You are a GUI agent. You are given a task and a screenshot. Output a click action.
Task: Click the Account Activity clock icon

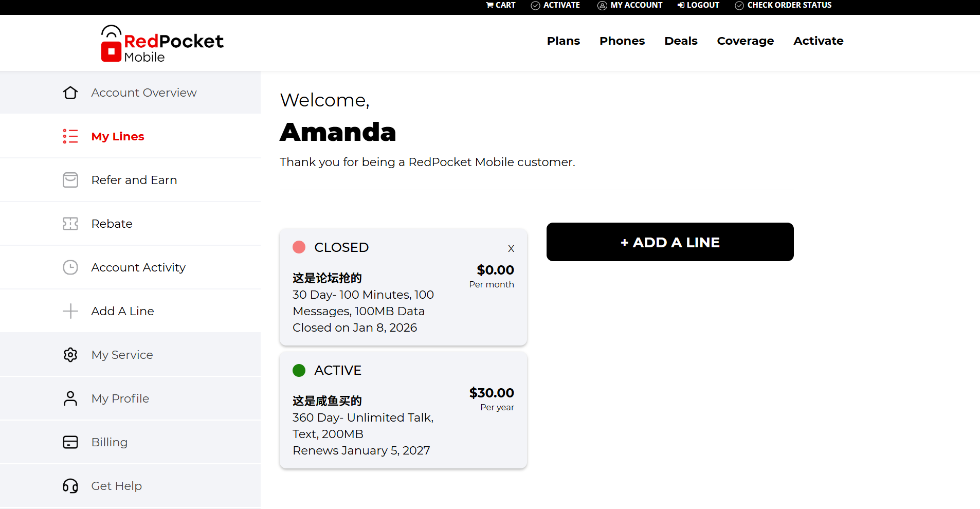point(70,267)
